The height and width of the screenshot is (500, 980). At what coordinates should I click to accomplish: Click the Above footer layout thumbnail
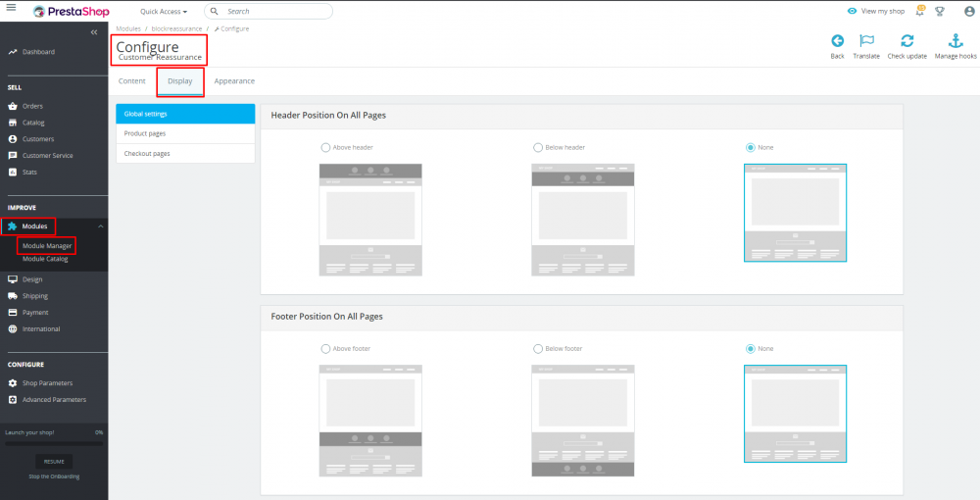click(370, 421)
